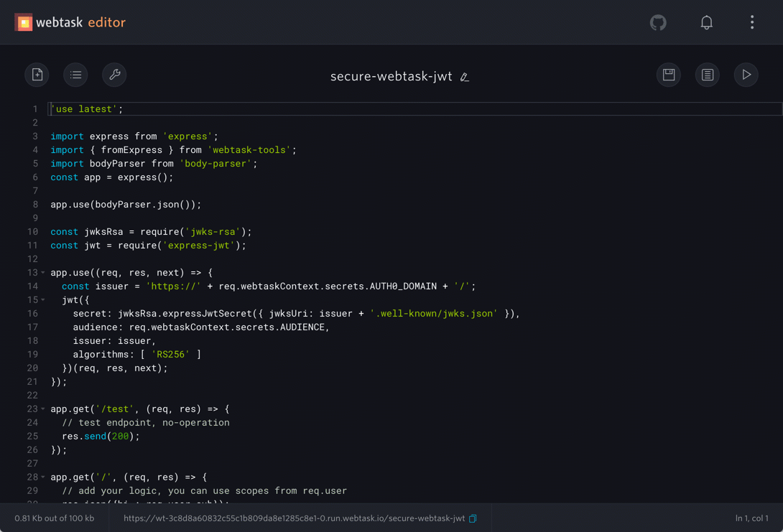Save the webtask with the disk icon

[x=669, y=75]
